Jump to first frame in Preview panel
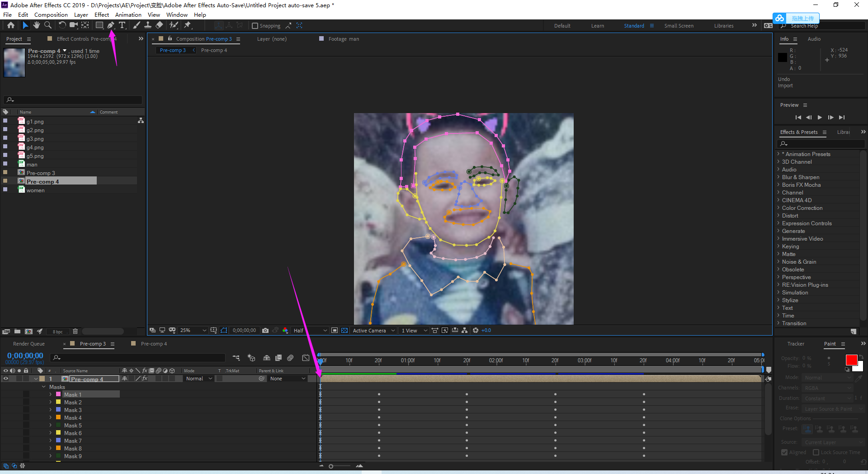Viewport: 868px width, 474px height. pyautogui.click(x=798, y=118)
